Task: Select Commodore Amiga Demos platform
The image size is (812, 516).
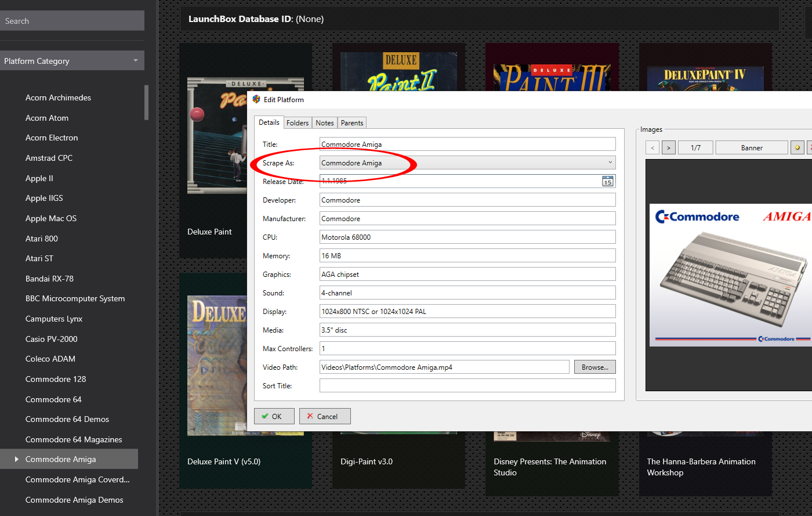Action: [74, 500]
